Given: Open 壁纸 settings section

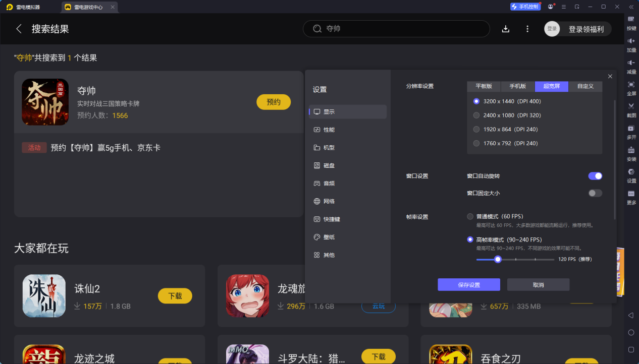Looking at the screenshot, I should [x=348, y=237].
